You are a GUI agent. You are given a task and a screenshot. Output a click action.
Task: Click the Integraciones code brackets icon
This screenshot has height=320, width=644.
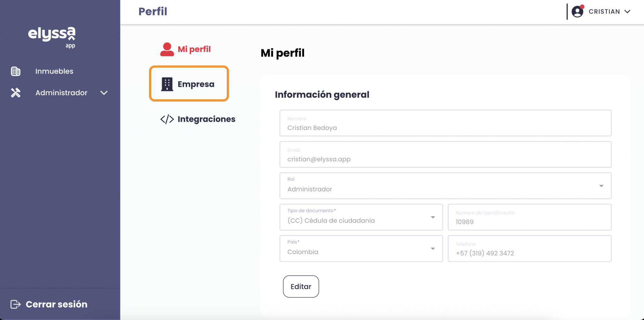(167, 119)
